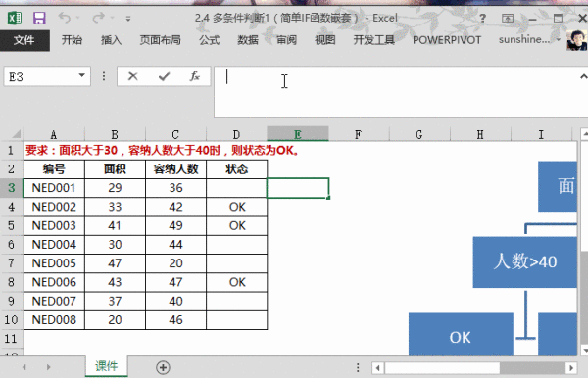This screenshot has width=588, height=378.
Task: Select column C header
Action: click(175, 134)
